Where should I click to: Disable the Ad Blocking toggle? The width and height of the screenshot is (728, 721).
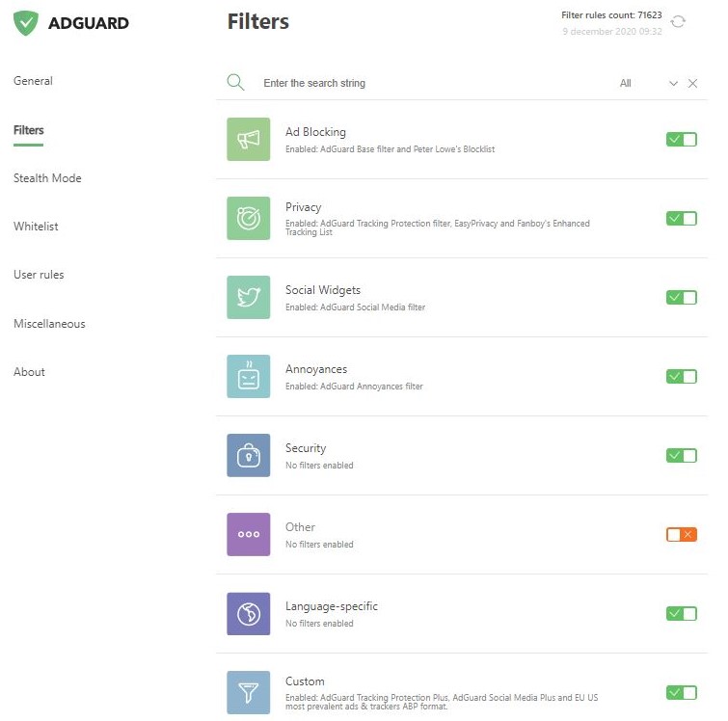click(682, 139)
